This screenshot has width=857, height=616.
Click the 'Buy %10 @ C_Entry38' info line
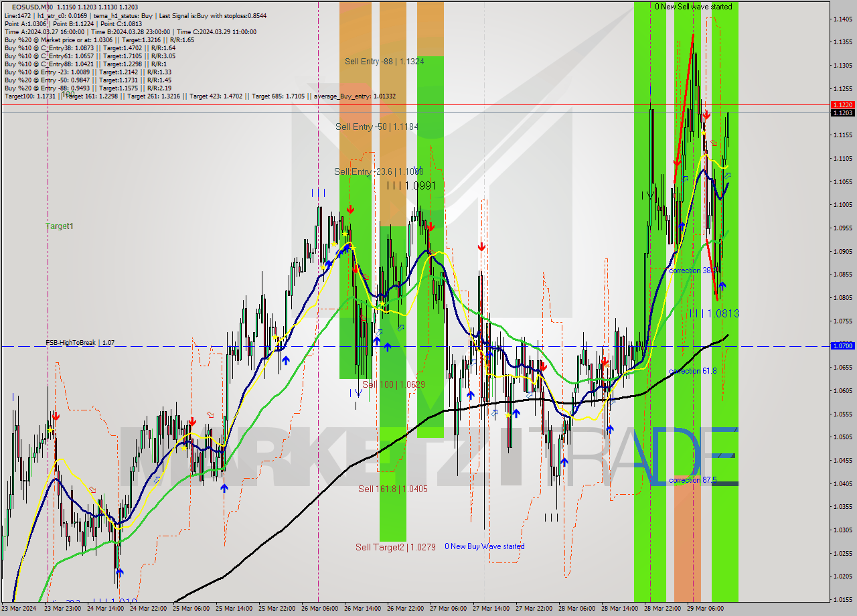coord(90,48)
